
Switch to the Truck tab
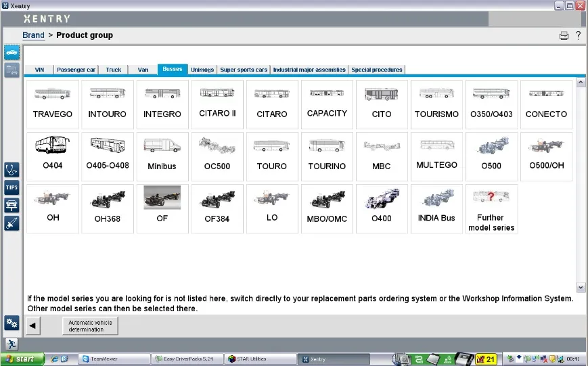click(113, 70)
